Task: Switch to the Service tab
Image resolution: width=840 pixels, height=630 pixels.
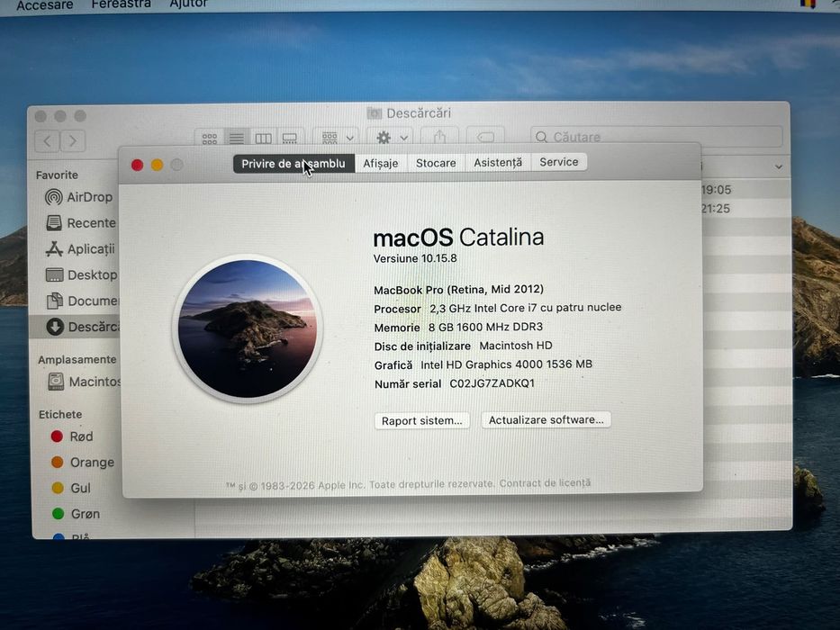Action: click(x=559, y=162)
